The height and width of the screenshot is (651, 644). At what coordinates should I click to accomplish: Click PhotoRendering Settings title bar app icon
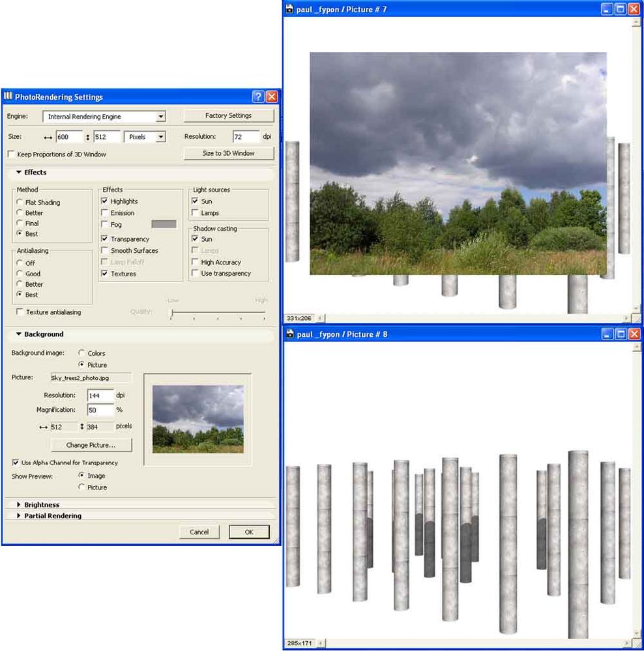8,96
